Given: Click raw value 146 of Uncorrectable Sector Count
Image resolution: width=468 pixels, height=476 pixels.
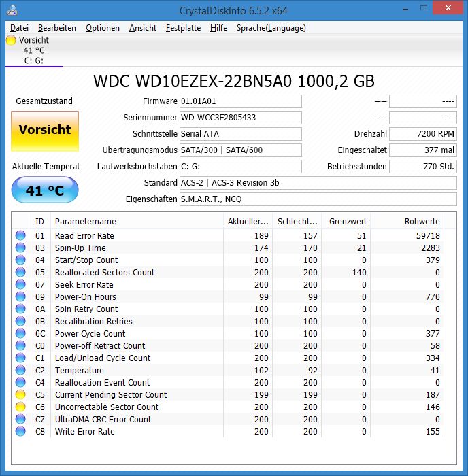Looking at the screenshot, I should 433,407.
